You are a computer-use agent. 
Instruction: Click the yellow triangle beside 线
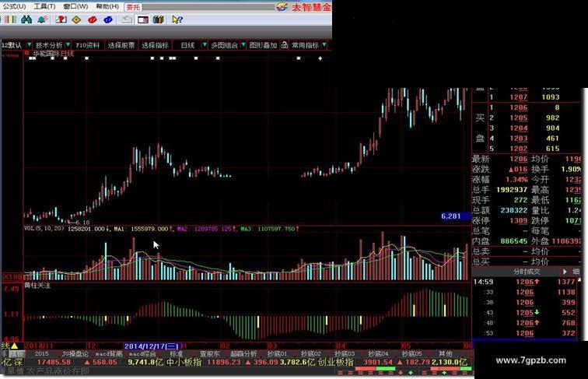pos(14,346)
